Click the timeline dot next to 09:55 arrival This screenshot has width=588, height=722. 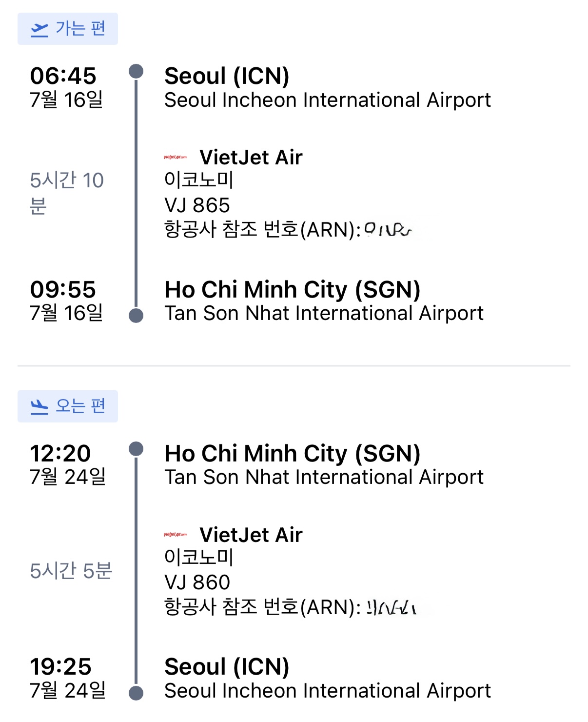pos(136,316)
